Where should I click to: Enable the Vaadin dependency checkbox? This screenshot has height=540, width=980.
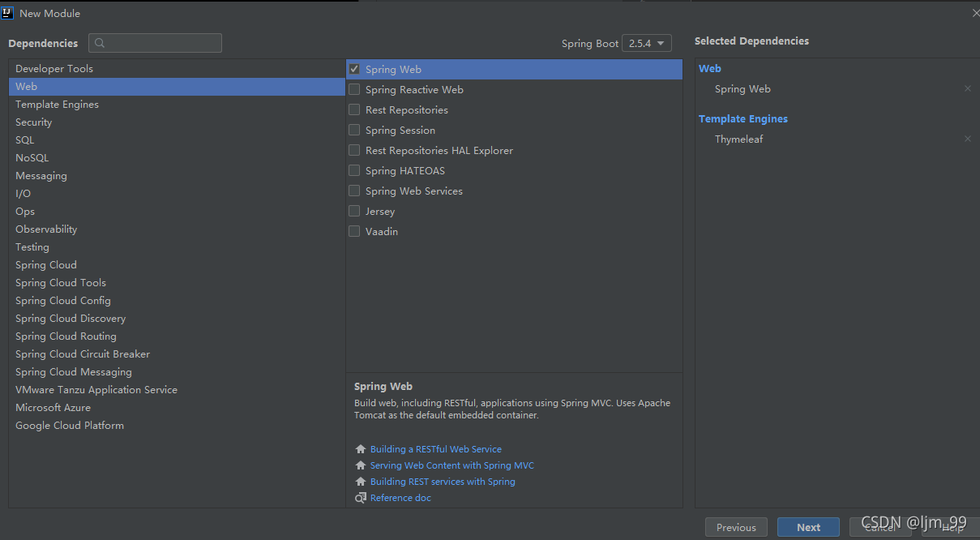354,231
